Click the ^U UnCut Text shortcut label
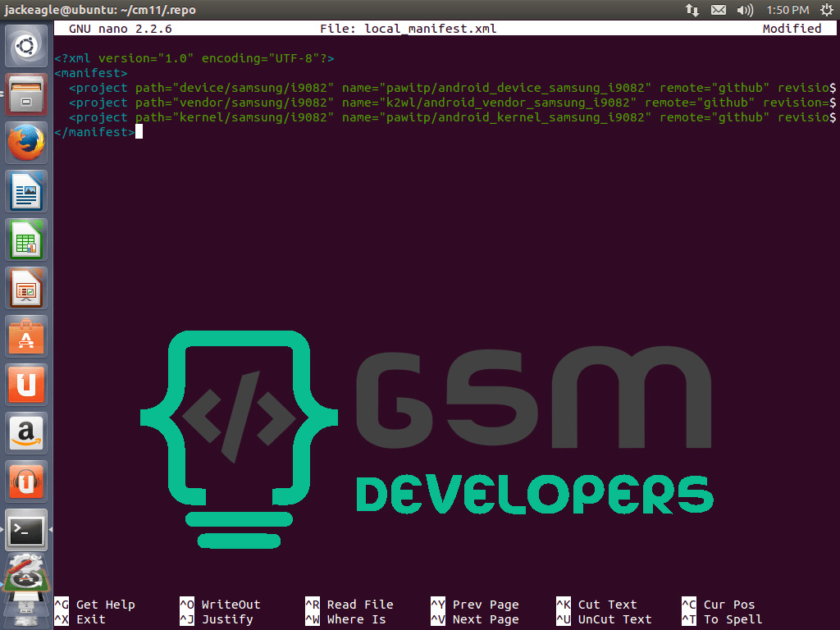This screenshot has height=630, width=840. [604, 620]
